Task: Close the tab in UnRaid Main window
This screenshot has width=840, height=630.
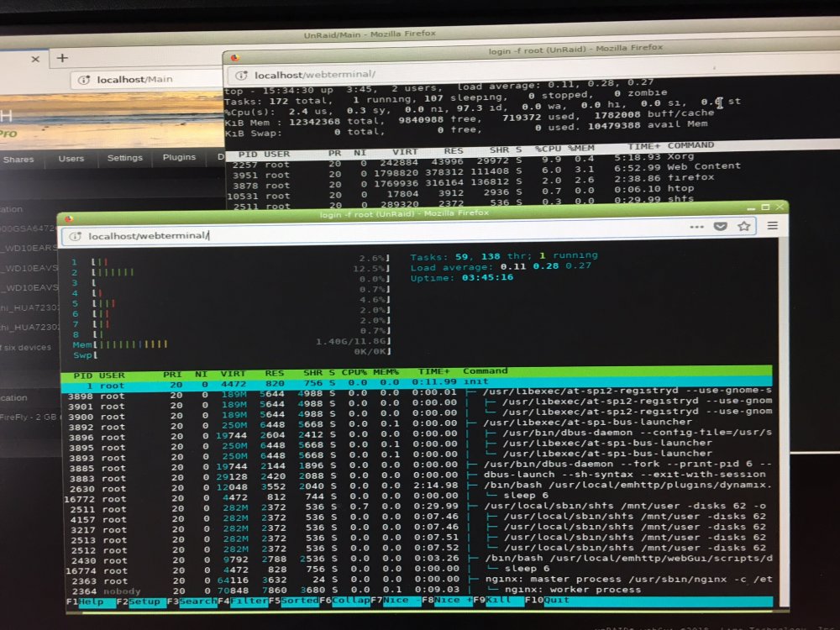Action: 35,59
